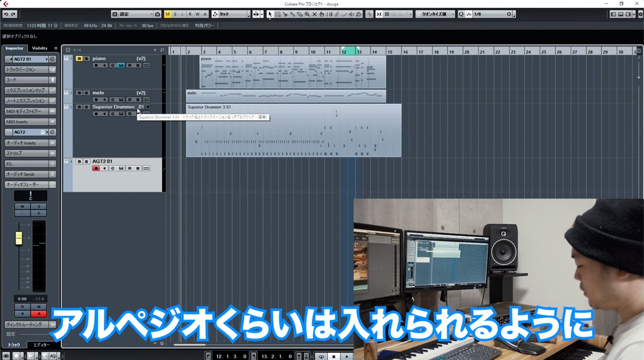The height and width of the screenshot is (360, 644).
Task: Click the add track plus icon
Action: pyautogui.click(x=155, y=50)
